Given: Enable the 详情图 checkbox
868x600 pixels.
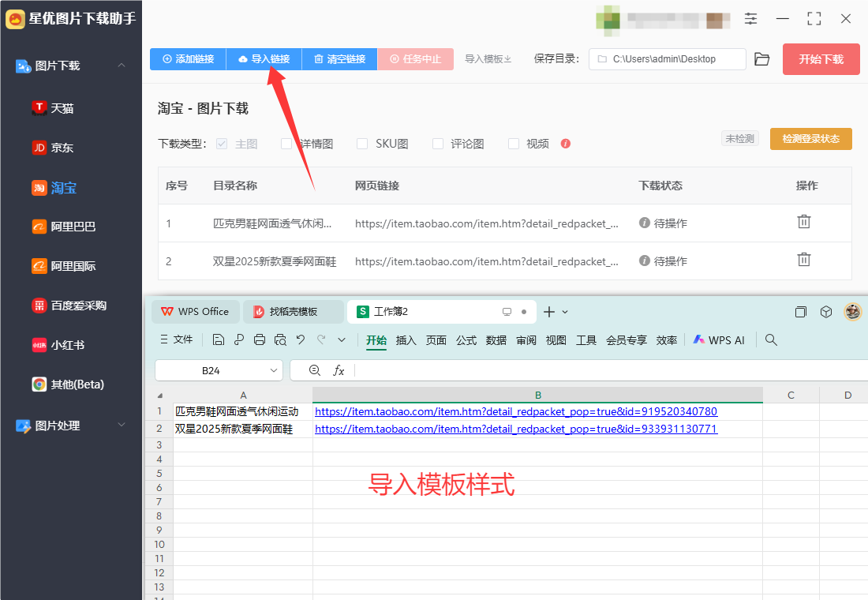Looking at the screenshot, I should point(286,144).
